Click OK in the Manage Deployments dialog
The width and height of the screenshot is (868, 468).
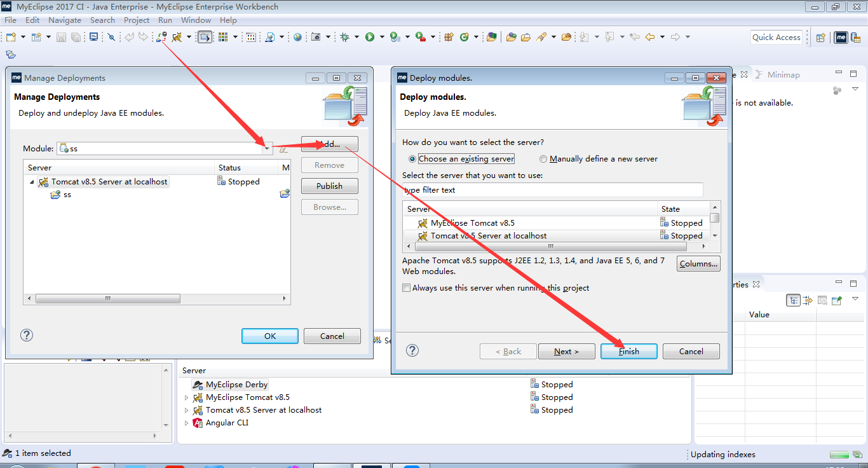coord(270,336)
